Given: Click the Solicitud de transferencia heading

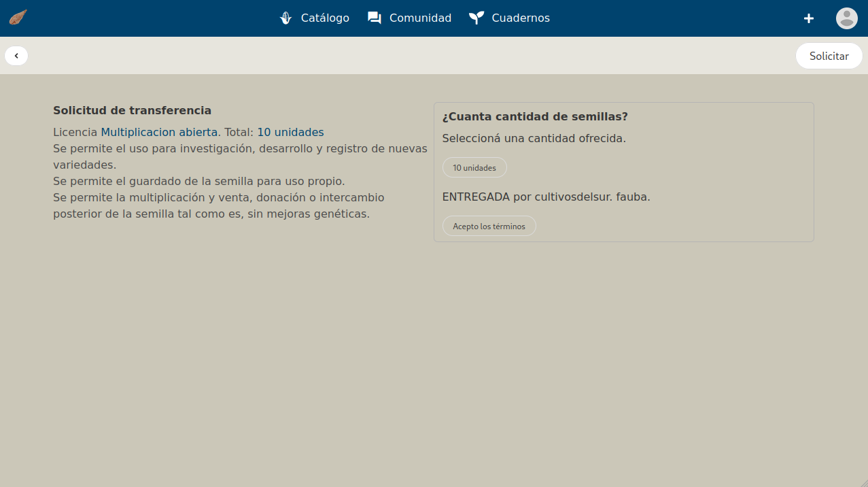Looking at the screenshot, I should tap(133, 110).
